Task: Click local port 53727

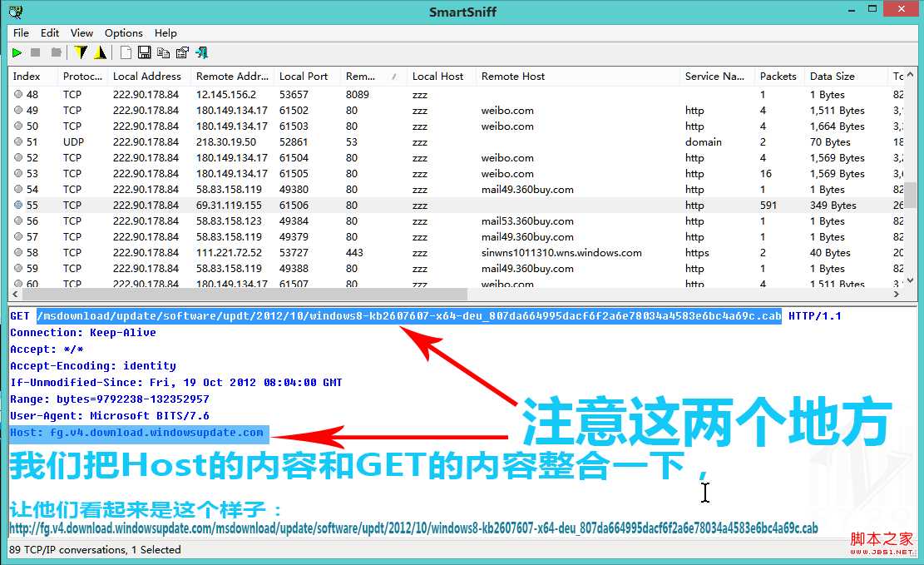Action: [294, 252]
